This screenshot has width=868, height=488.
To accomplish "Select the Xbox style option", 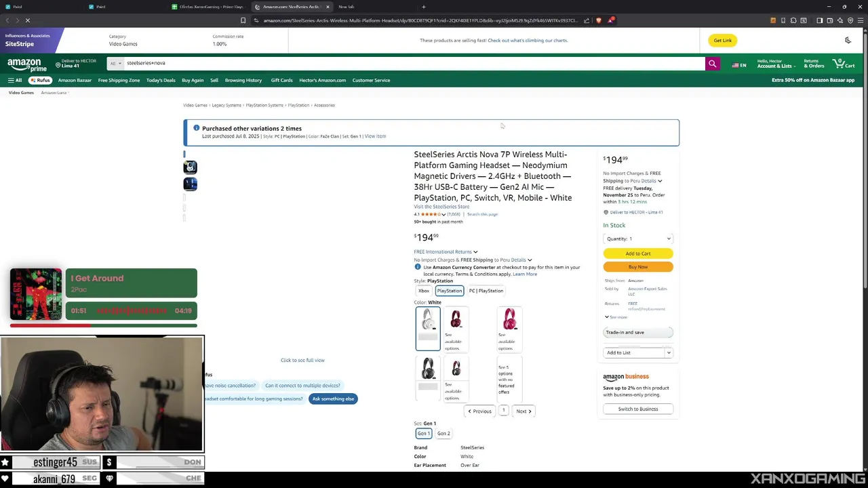I will coord(424,291).
